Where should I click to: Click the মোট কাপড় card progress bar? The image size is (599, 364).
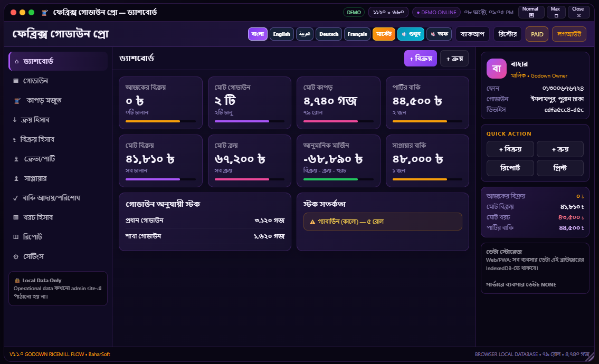(338, 121)
